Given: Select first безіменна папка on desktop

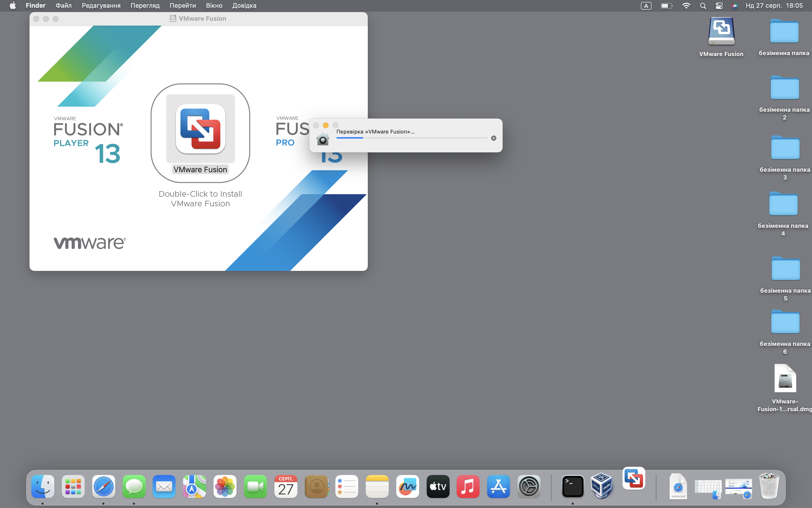Looking at the screenshot, I should click(x=784, y=31).
